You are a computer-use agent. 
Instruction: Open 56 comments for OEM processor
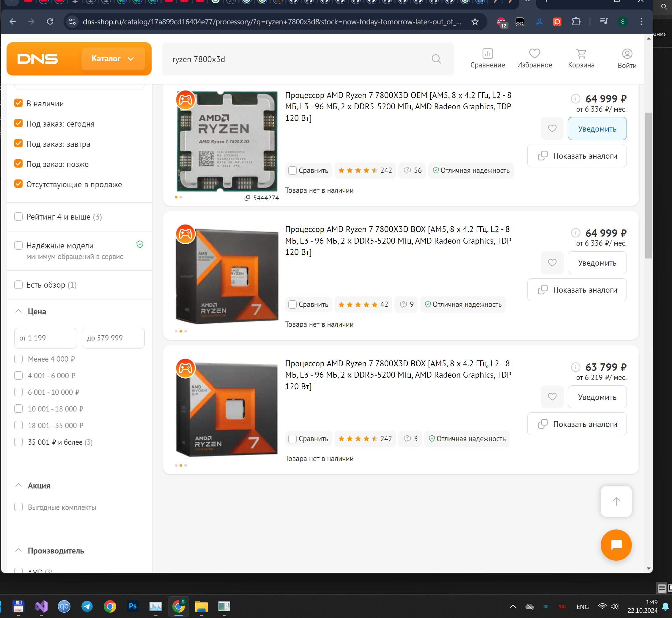pos(412,170)
